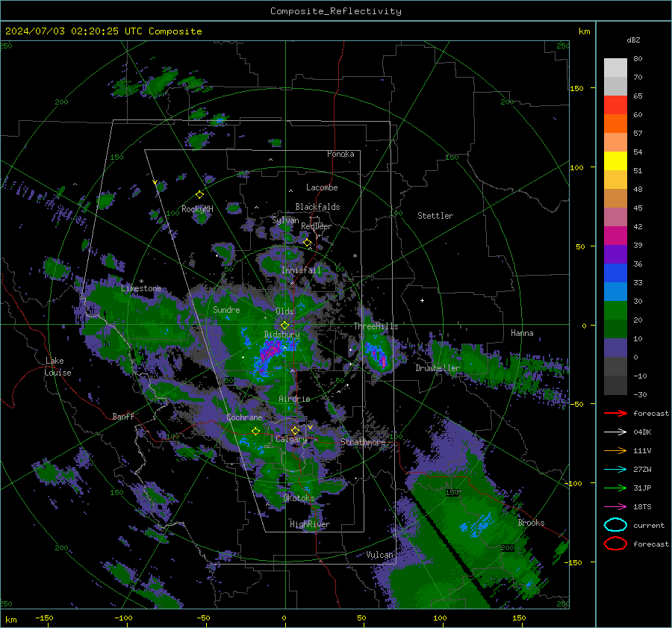672x628 pixels.
Task: Click the Sundre town label
Action: click(x=226, y=310)
